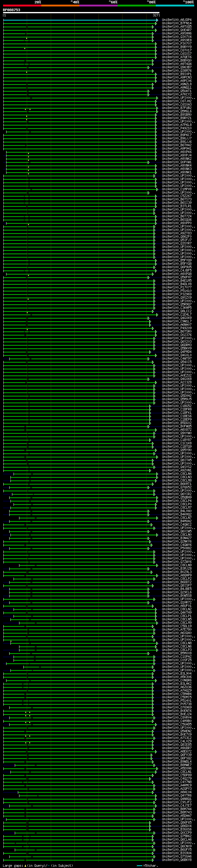Select label UniRef100_Q7QG52
The height and width of the screenshot is (868, 197).
(x=177, y=487)
